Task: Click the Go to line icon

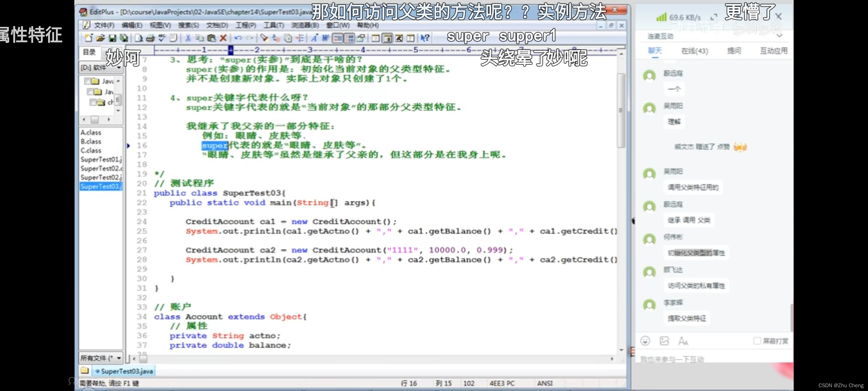Action: click(x=299, y=38)
